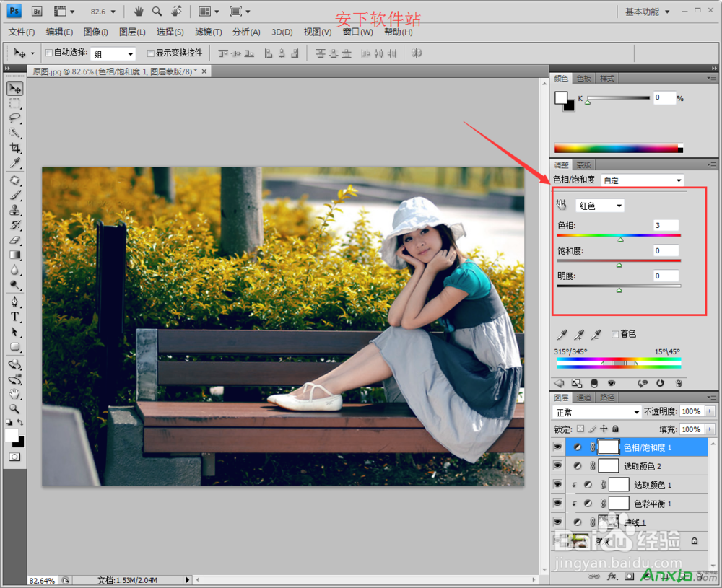Hide the 选取颜色 2 layer

pos(557,466)
